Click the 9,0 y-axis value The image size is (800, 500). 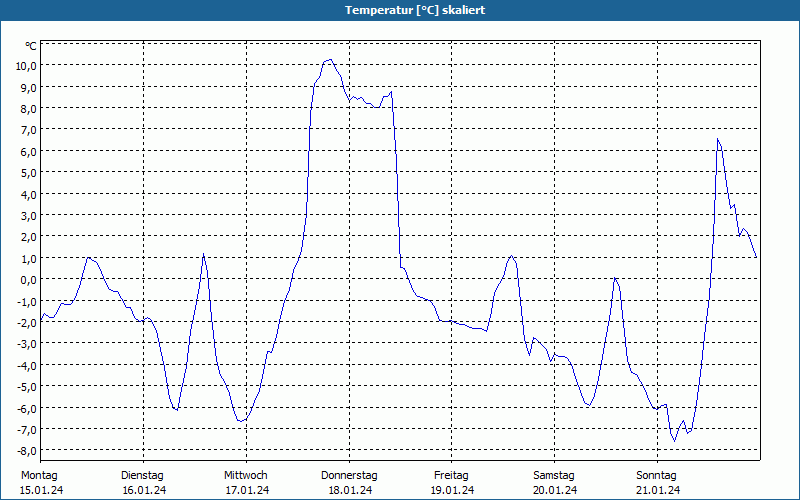(x=29, y=87)
